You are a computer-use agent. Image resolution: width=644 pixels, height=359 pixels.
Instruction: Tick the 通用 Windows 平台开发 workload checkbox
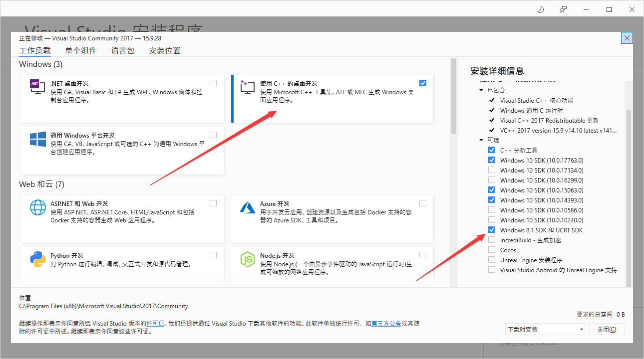213,135
